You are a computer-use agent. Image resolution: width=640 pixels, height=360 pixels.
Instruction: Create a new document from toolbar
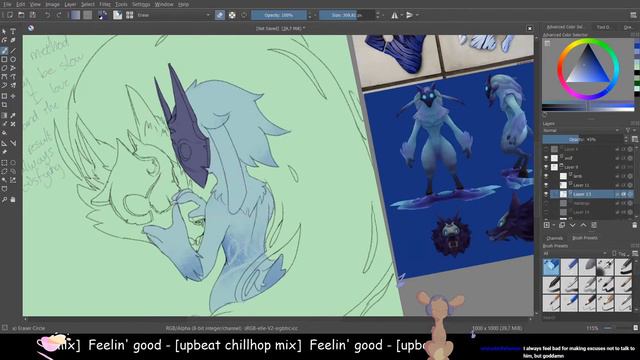click(x=10, y=15)
